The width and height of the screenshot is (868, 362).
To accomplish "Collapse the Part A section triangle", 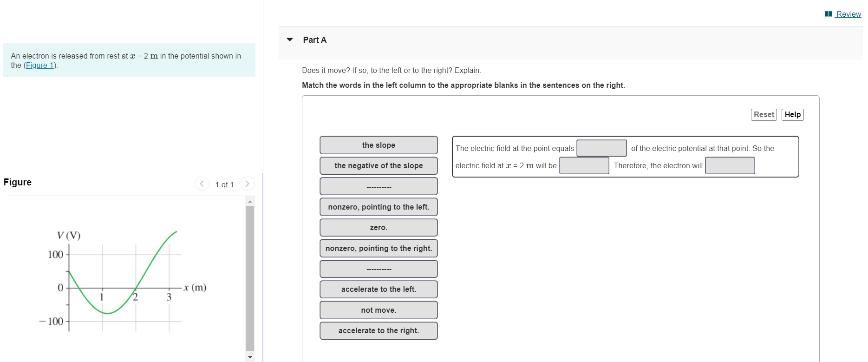I will point(289,40).
